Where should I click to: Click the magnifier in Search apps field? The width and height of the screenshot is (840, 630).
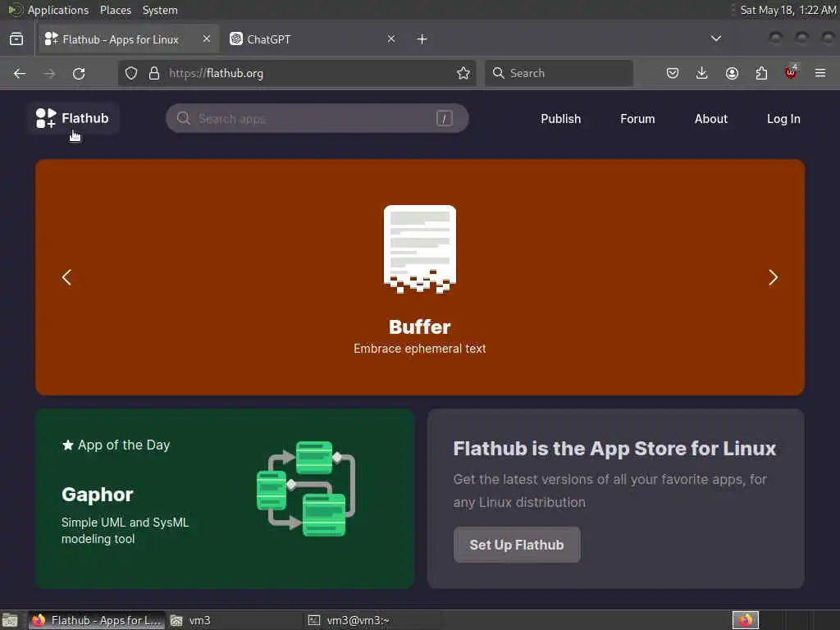pos(184,118)
